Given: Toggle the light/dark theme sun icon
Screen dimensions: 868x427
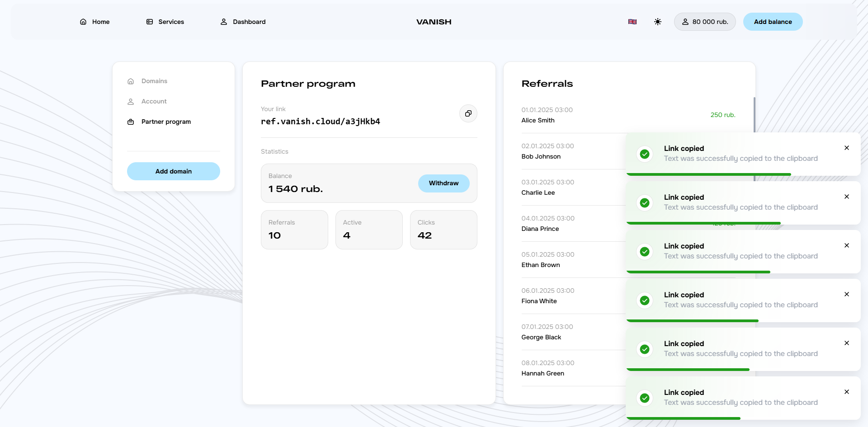Looking at the screenshot, I should pos(657,22).
